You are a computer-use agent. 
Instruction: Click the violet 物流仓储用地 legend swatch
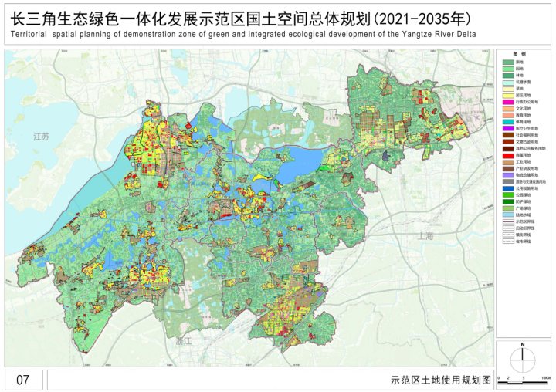pos(508,175)
